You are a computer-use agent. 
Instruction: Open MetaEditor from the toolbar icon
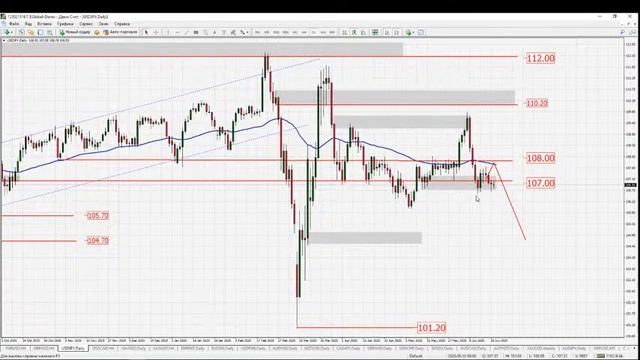click(97, 32)
